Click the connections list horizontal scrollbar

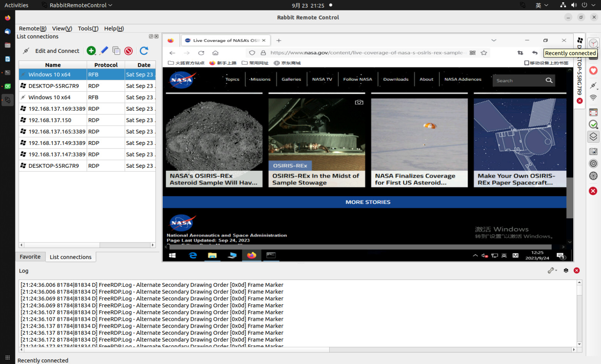pos(87,245)
